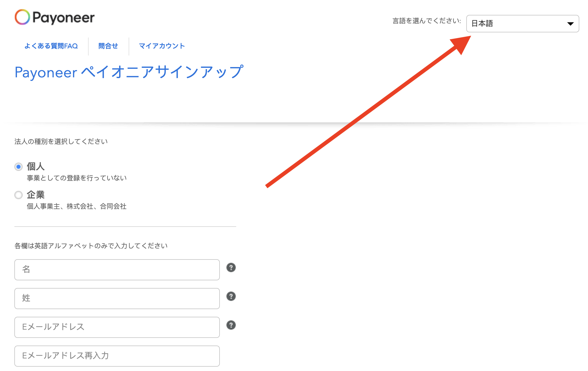The height and width of the screenshot is (371, 588).
Task: Click the 個人事業主、株式会社、合同会社 description
Action: click(x=77, y=206)
